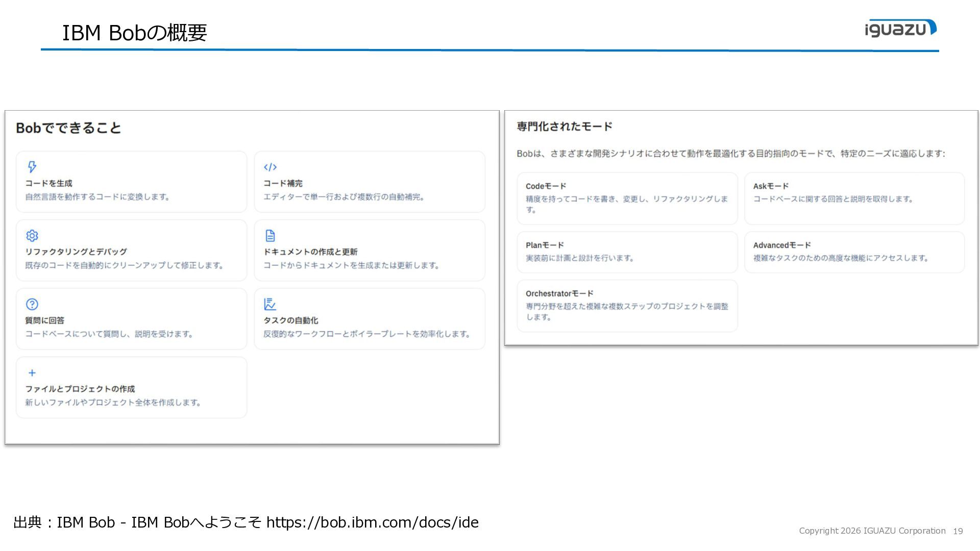
Task: Select the リファクタリングとデバッグ card title
Action: [x=76, y=252]
